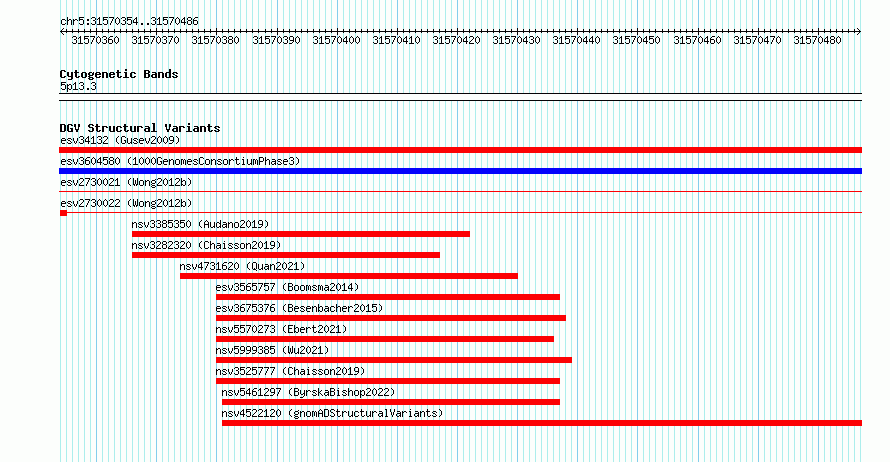Screen dimensions: 890x462
Task: Click the esv34132 (Gusev2009) variant label
Action: 120,140
